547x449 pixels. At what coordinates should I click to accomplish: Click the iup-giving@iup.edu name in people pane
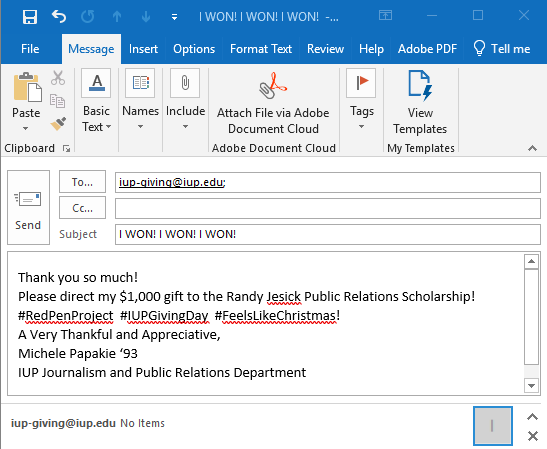(x=63, y=423)
